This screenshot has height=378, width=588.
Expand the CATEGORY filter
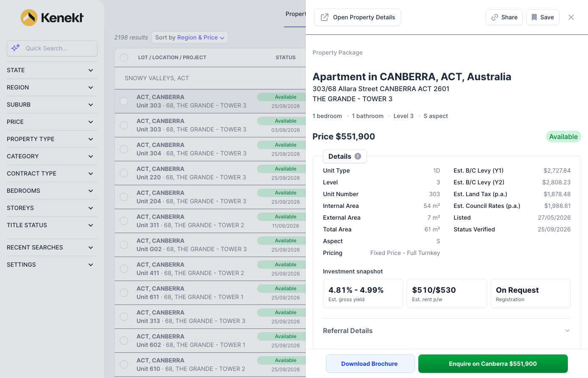[52, 156]
